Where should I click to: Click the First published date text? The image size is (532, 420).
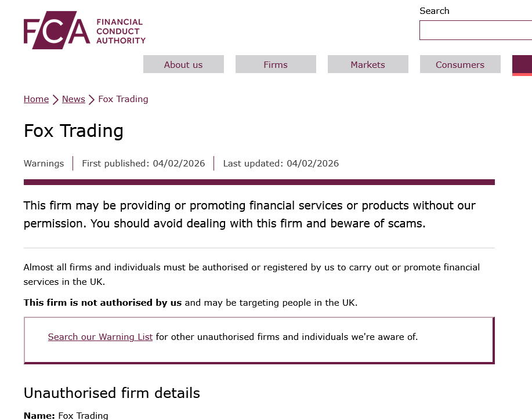(x=143, y=164)
